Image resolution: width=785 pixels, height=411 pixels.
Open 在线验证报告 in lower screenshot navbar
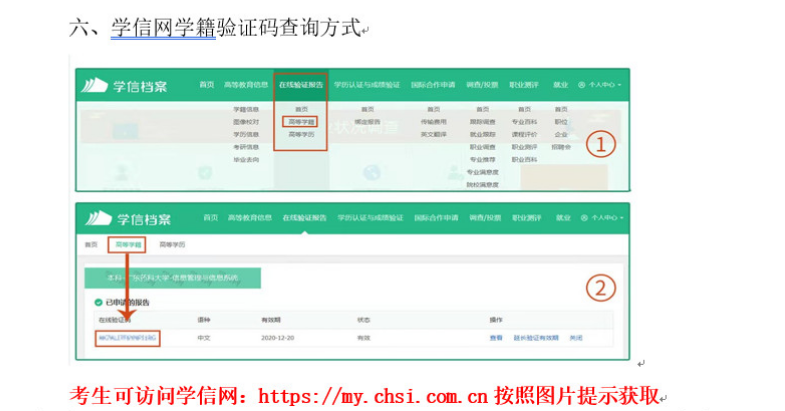pos(304,218)
